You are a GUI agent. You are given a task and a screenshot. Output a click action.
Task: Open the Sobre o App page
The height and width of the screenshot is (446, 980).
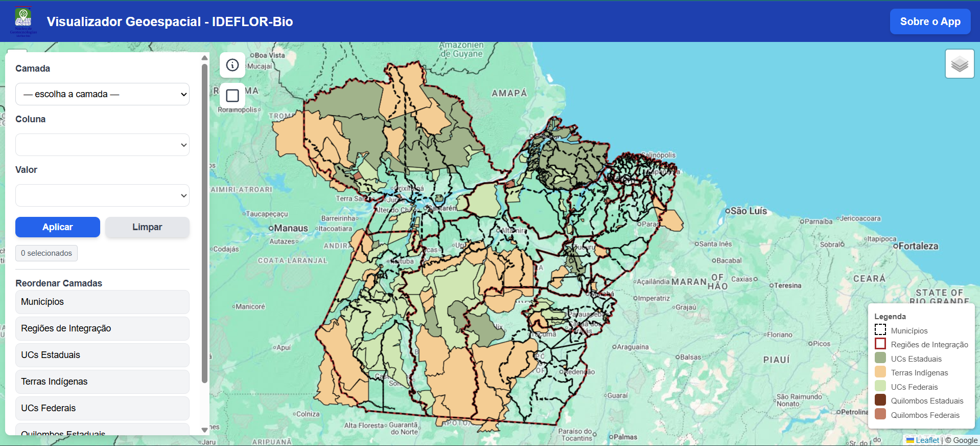click(x=929, y=21)
